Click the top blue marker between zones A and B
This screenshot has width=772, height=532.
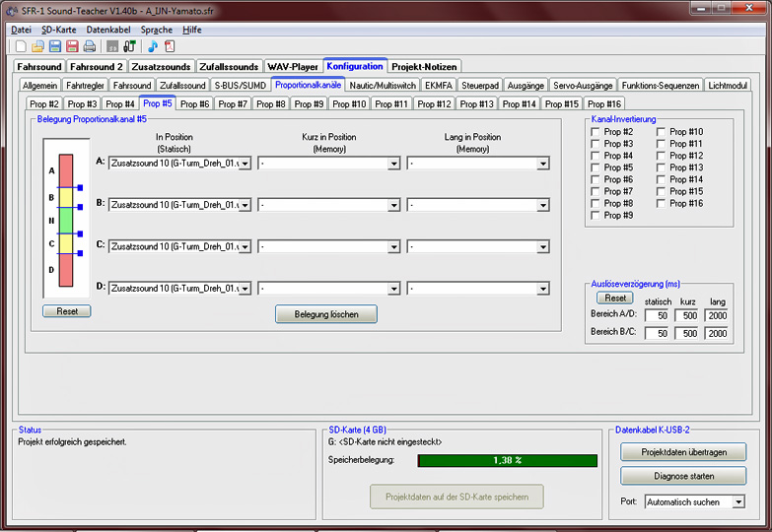[80, 186]
